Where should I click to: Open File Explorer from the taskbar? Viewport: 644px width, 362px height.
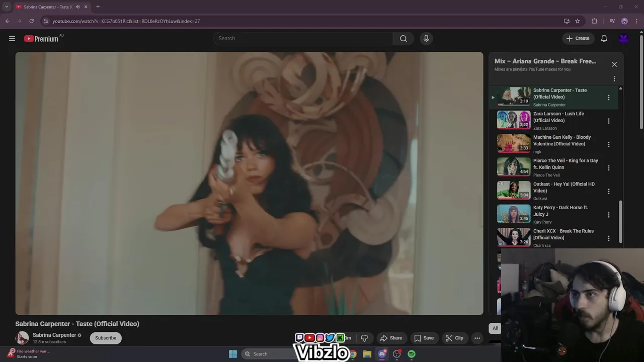click(x=367, y=354)
